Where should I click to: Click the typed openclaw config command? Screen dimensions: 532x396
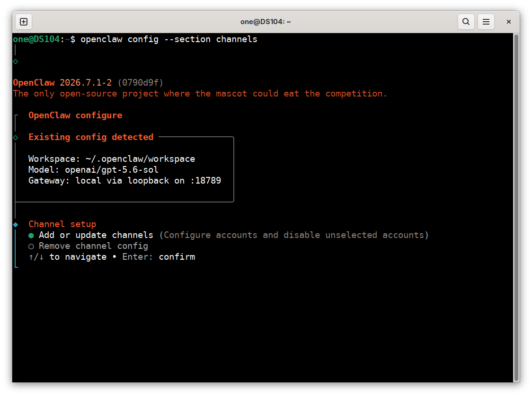tap(168, 39)
